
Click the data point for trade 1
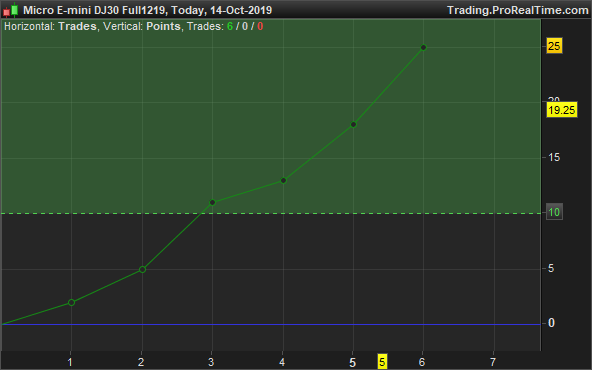pos(71,302)
